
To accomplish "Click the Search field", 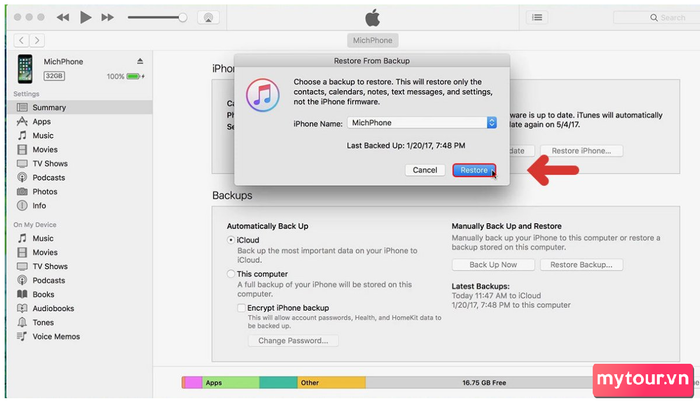I will pos(656,17).
